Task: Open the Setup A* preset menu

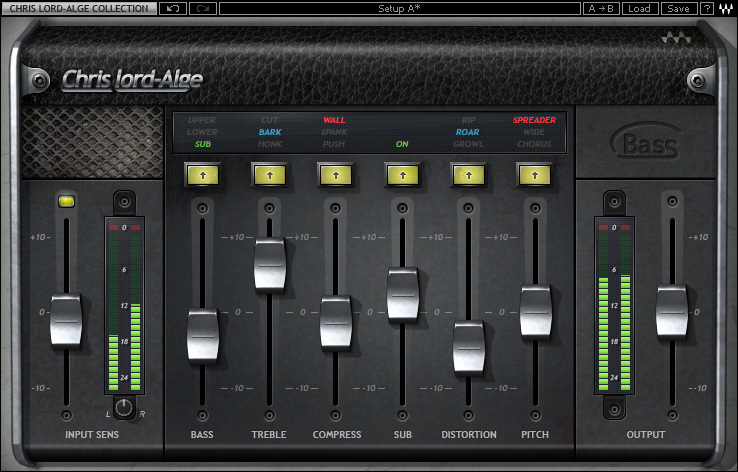Action: coord(400,8)
